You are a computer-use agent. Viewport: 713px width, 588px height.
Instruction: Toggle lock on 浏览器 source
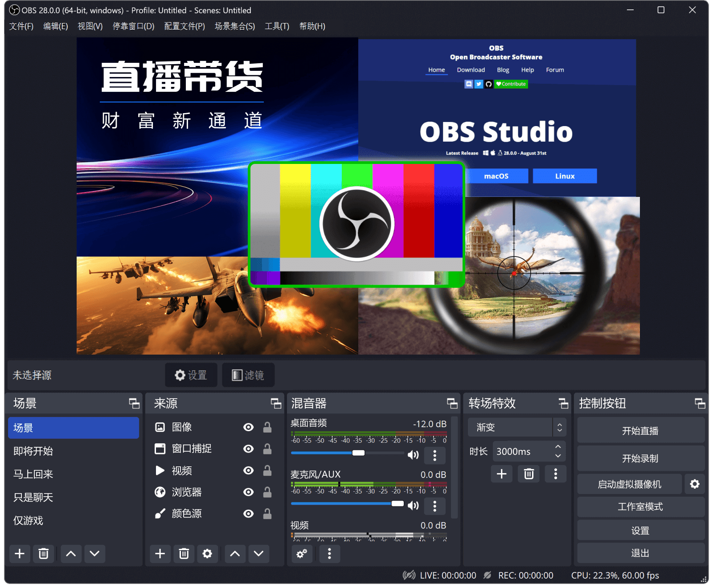tap(267, 492)
